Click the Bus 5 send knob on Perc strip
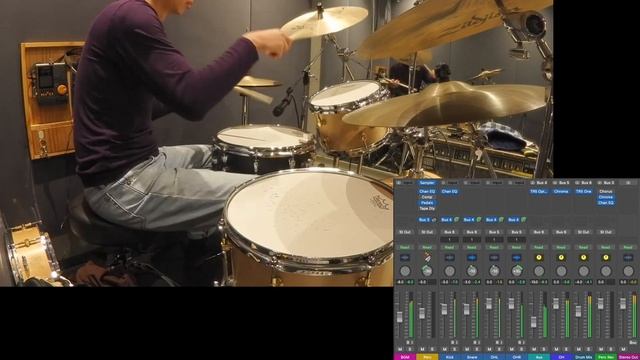Viewport: 640px width, 360px height. pos(434,220)
